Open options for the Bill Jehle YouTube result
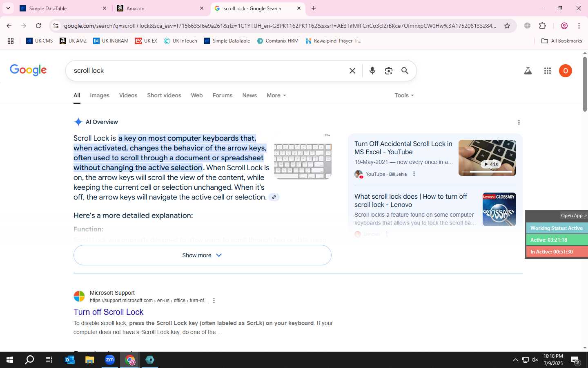 click(414, 174)
